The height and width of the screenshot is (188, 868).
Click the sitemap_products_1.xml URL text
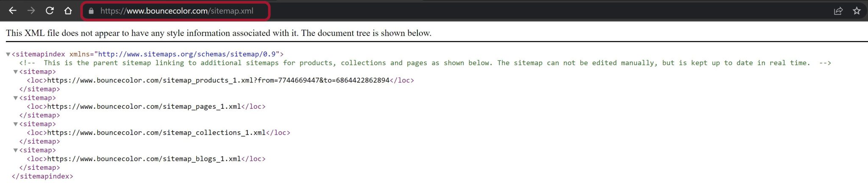(218, 80)
